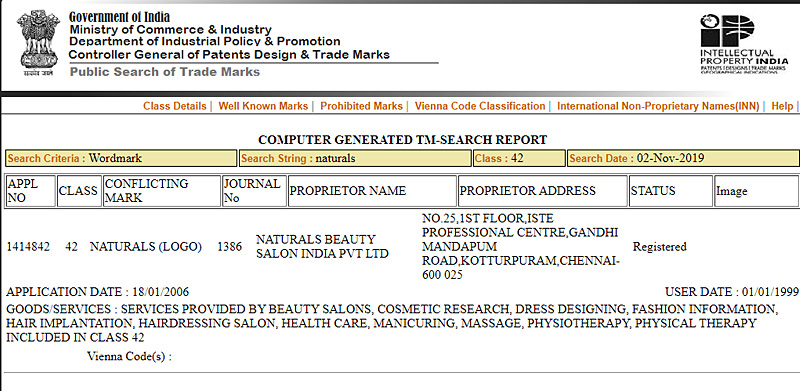The image size is (800, 391).
Task: Click the class value 42 in result row
Action: tap(71, 247)
